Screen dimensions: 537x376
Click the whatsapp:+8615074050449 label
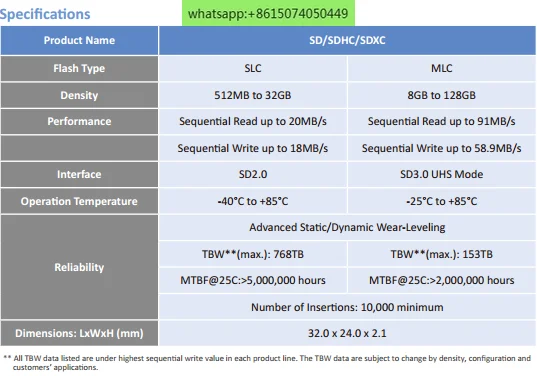(268, 13)
